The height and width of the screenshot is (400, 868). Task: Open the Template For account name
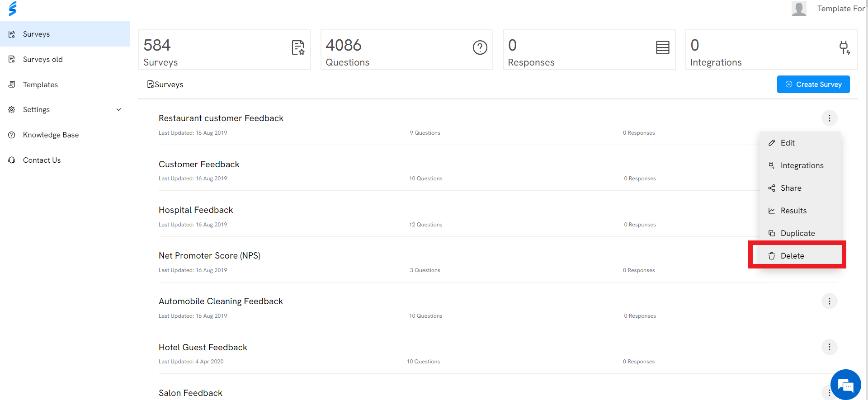point(841,9)
